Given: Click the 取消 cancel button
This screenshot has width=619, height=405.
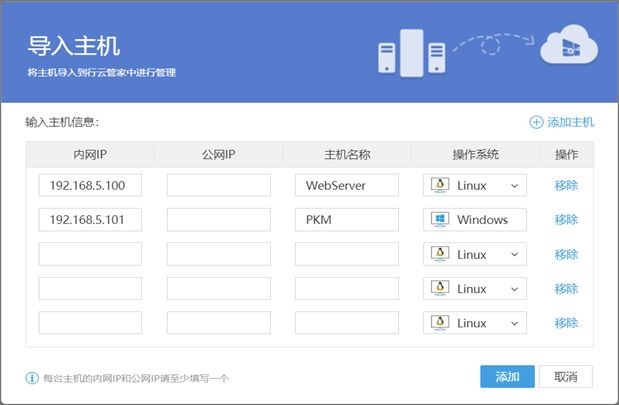Looking at the screenshot, I should (566, 376).
